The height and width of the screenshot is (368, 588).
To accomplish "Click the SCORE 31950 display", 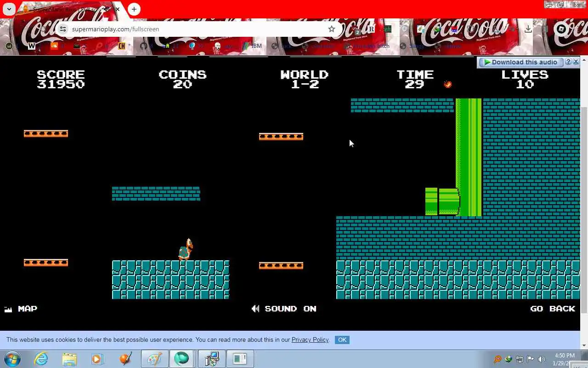I will coord(61,79).
